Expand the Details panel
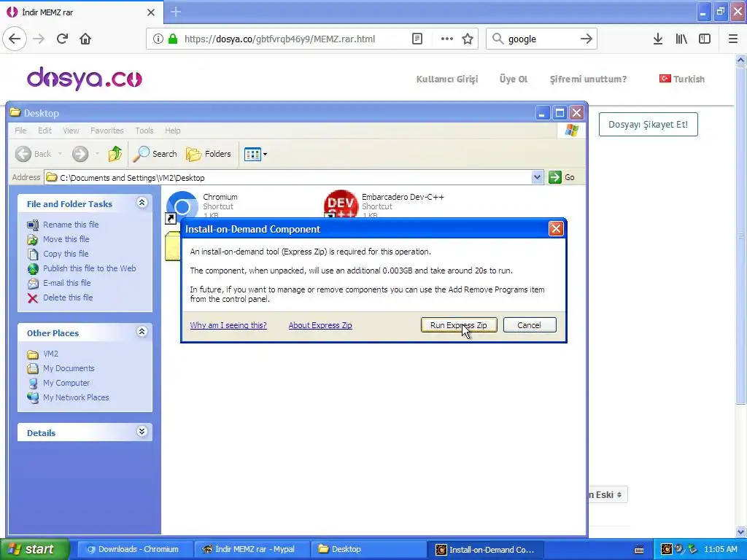 142,432
